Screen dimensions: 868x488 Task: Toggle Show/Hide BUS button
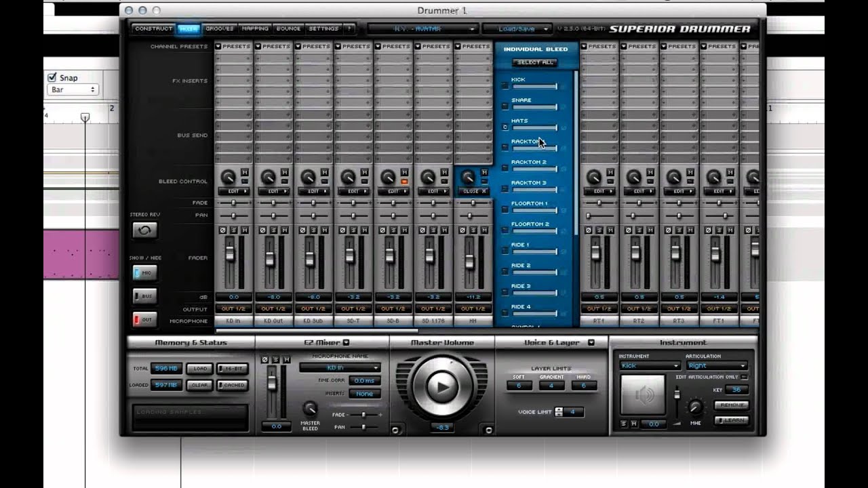click(144, 296)
